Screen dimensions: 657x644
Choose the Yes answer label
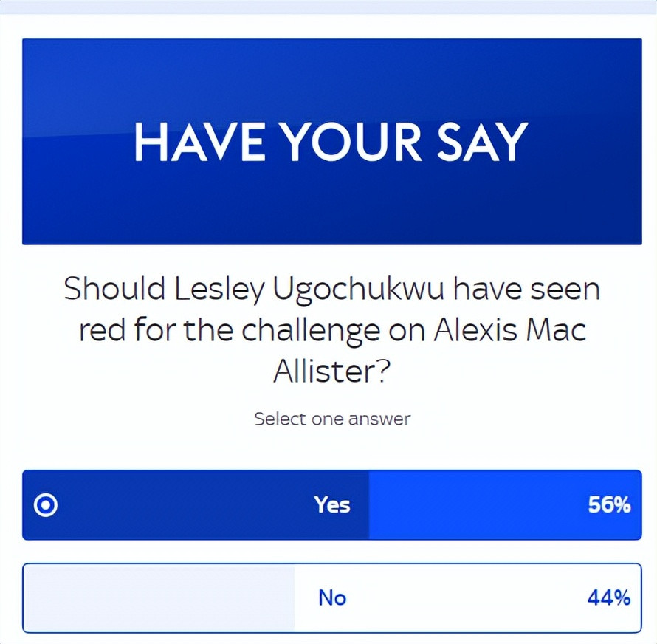tap(332, 504)
